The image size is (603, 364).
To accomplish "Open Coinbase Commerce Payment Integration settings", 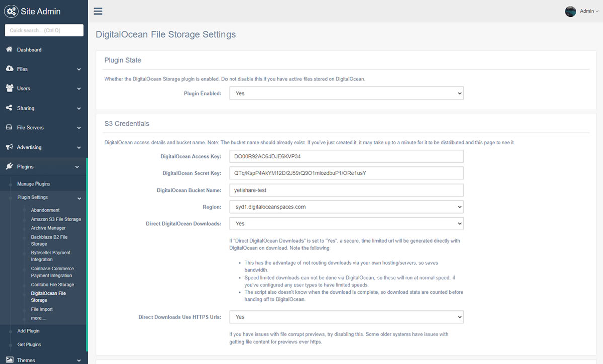I will (52, 272).
